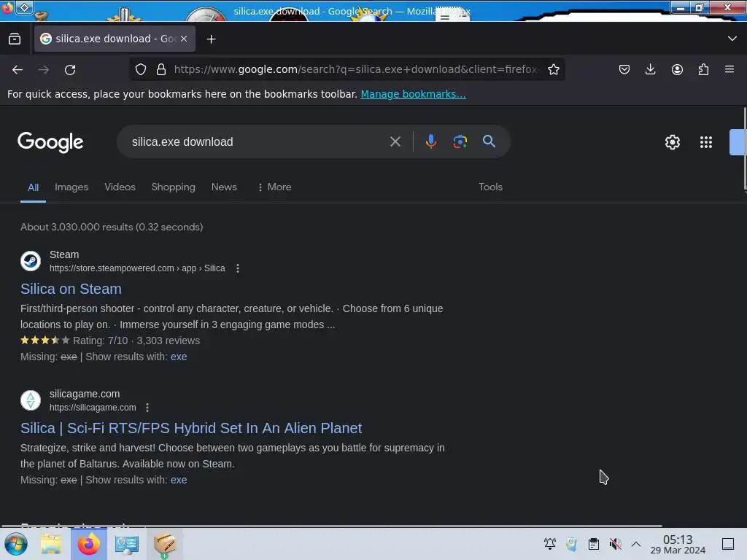The height and width of the screenshot is (560, 747).
Task: Select the silica.exe download browser tab
Action: (x=115, y=39)
